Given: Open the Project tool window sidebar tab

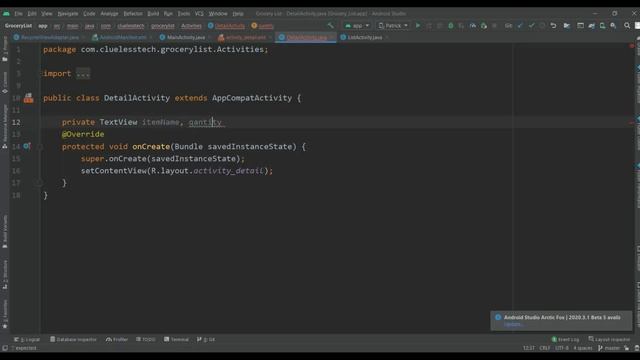Looking at the screenshot, I should (5, 49).
